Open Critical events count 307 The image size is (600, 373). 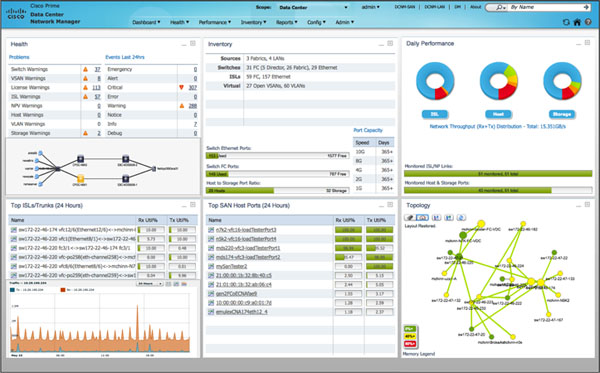click(193, 88)
